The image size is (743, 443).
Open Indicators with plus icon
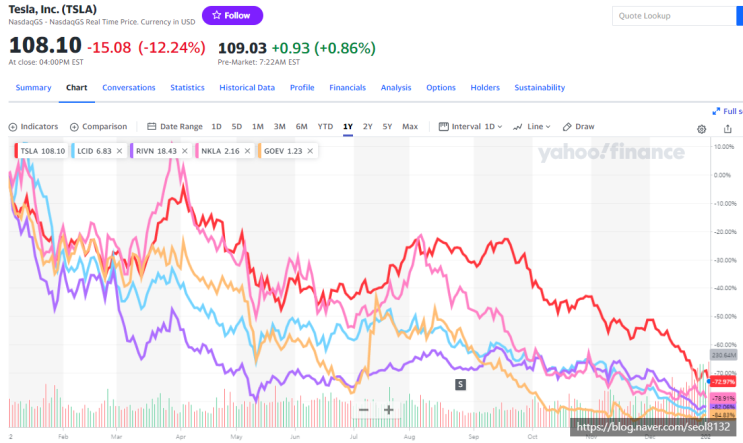33,127
